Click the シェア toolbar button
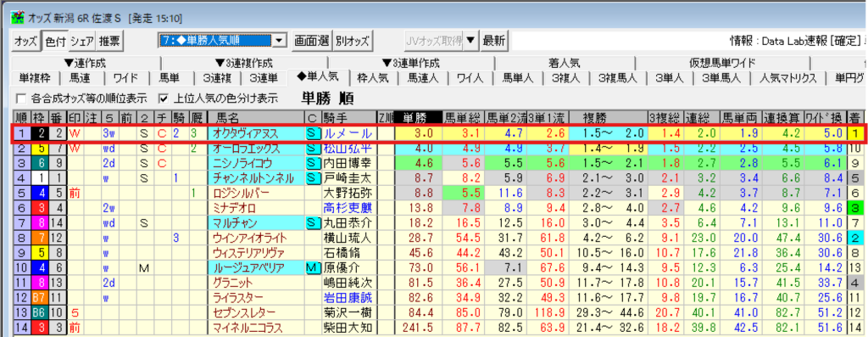 point(82,41)
